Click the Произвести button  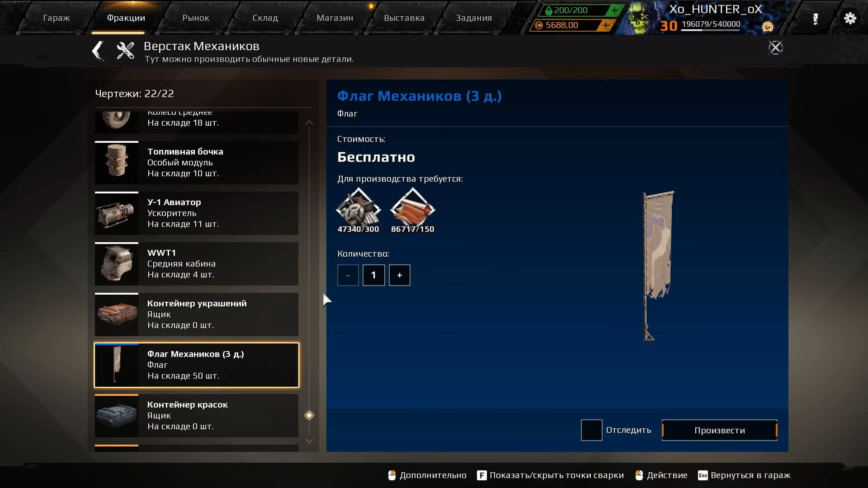(720, 430)
